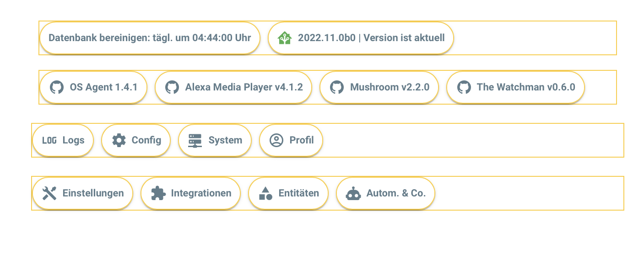This screenshot has height=254, width=644.
Task: Click the GitHub icon beside Alexa Media Player
Action: pos(172,87)
